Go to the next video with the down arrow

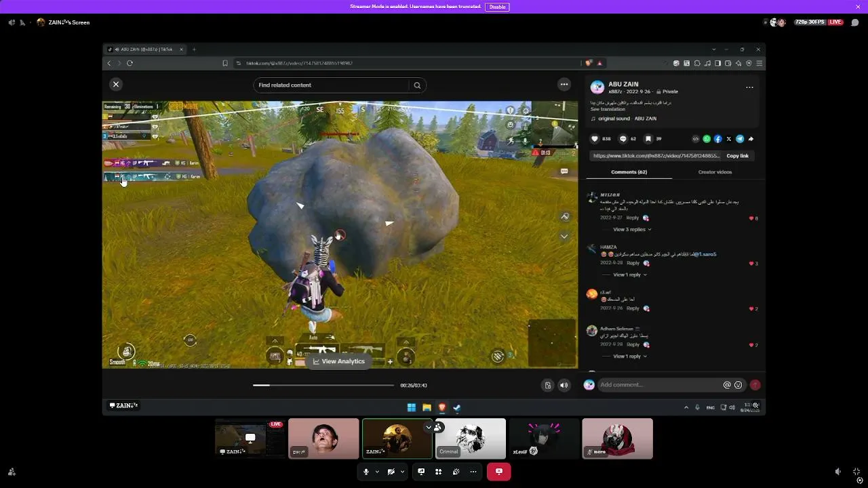[564, 237]
